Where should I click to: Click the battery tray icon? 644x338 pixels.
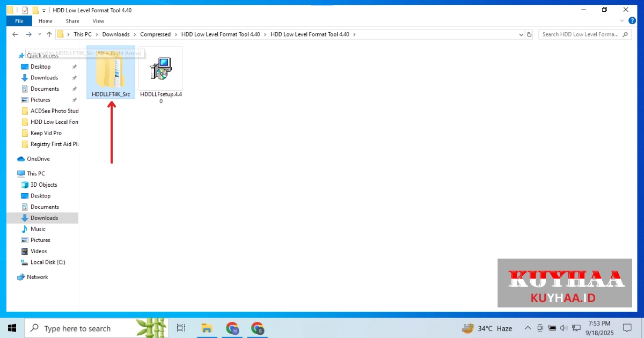click(x=552, y=328)
